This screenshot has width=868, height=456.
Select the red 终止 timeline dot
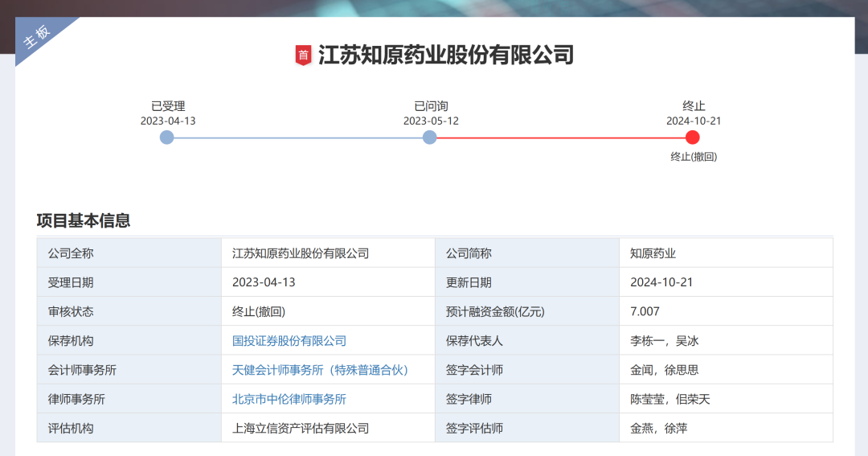(x=693, y=138)
